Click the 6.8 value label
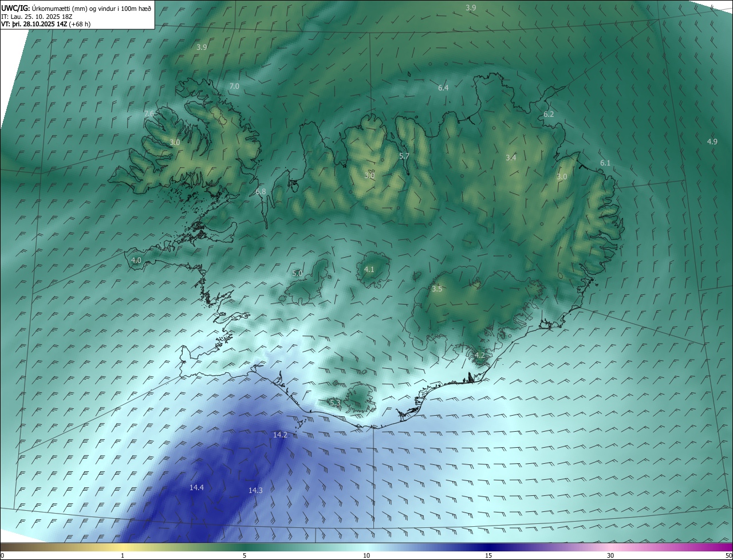733x560 pixels. coord(261,192)
